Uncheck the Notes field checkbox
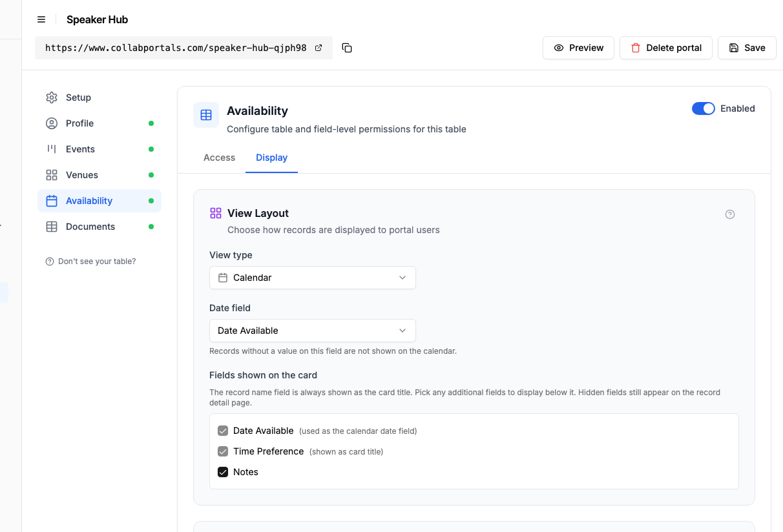 click(x=223, y=472)
